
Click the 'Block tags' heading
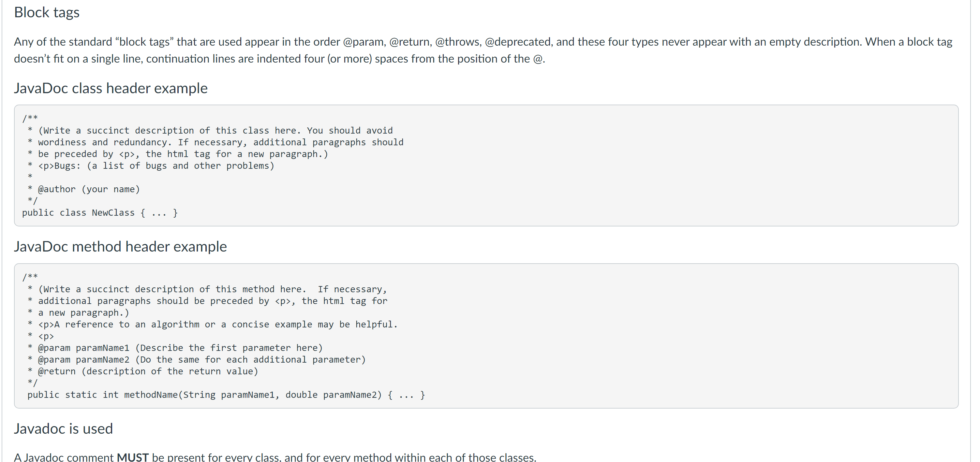46,13
